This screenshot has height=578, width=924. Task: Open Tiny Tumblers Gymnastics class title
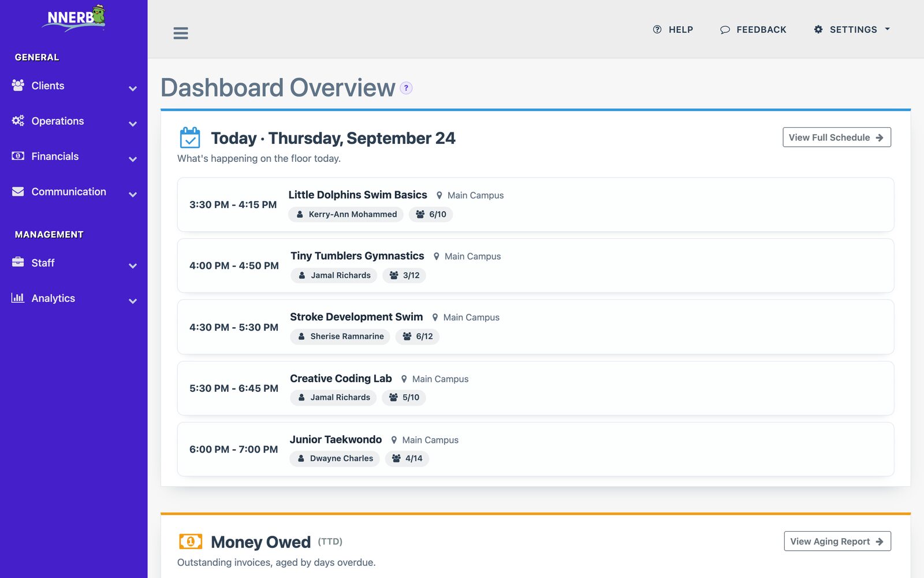(x=357, y=256)
